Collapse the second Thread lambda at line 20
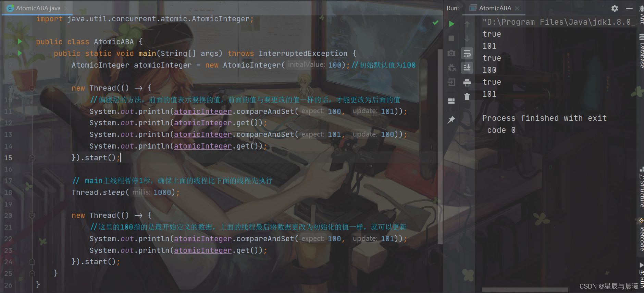The width and height of the screenshot is (644, 293). tap(32, 215)
